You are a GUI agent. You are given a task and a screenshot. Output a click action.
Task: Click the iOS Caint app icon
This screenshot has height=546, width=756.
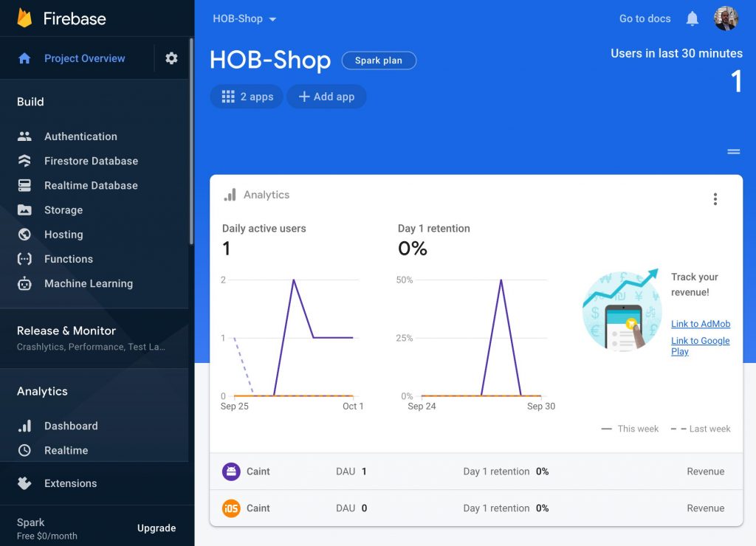pyautogui.click(x=231, y=508)
